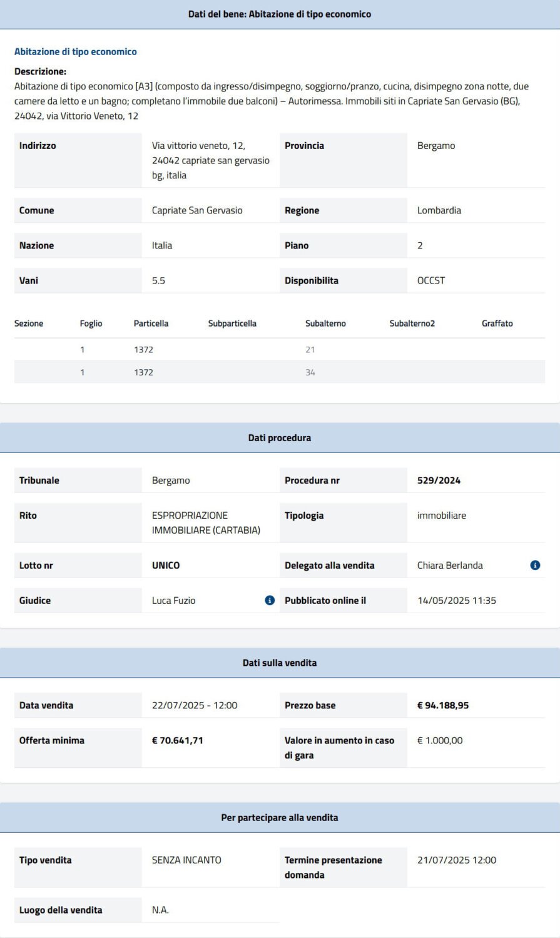Select nazione value Italia

click(162, 245)
